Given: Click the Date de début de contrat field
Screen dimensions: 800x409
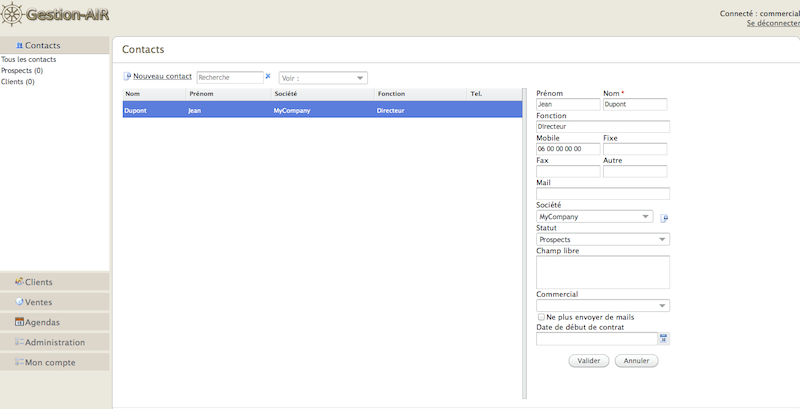Looking at the screenshot, I should click(x=597, y=339).
